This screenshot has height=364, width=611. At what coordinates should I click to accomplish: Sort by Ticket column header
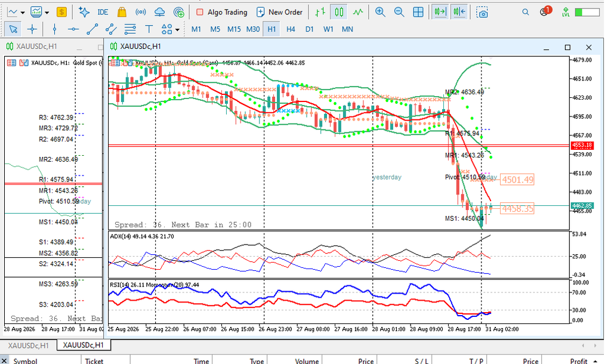[106, 361]
